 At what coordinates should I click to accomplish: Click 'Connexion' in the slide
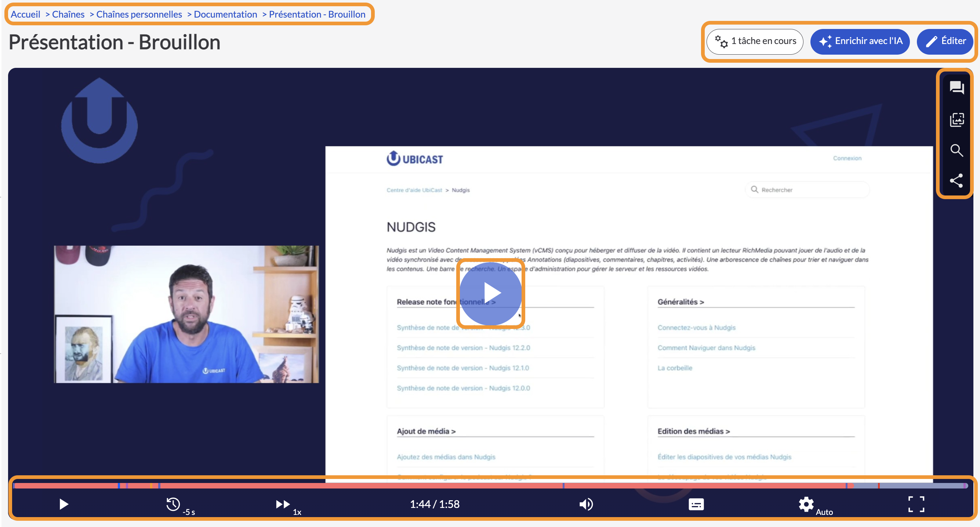[x=847, y=158]
